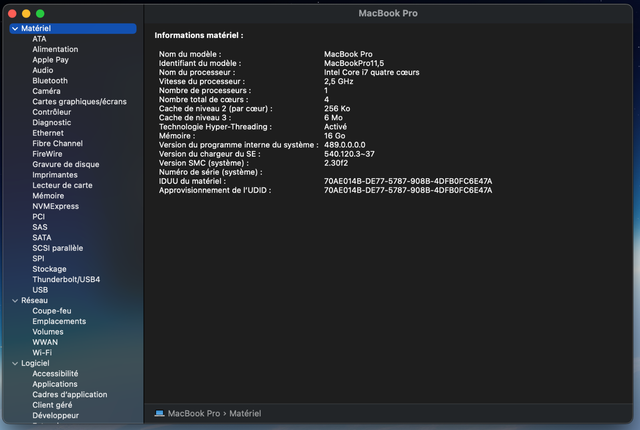Image resolution: width=640 pixels, height=430 pixels.
Task: Select the Réseau sidebar heading
Action: pos(34,301)
